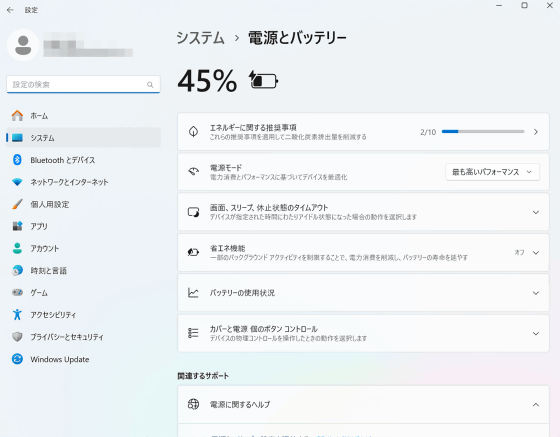Screen dimensions: 560x437
Task: Click the user profile avatar icon
Action: coord(23,45)
